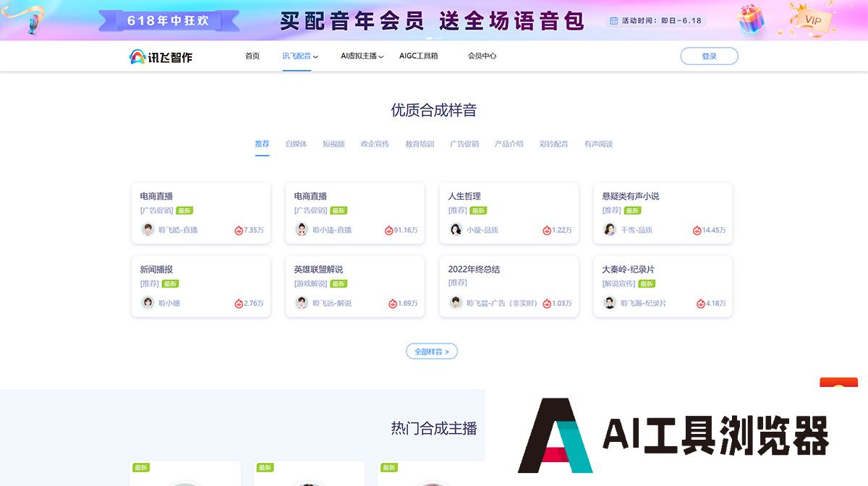
Task: Open the 2022年终总结 sample title
Action: [474, 269]
